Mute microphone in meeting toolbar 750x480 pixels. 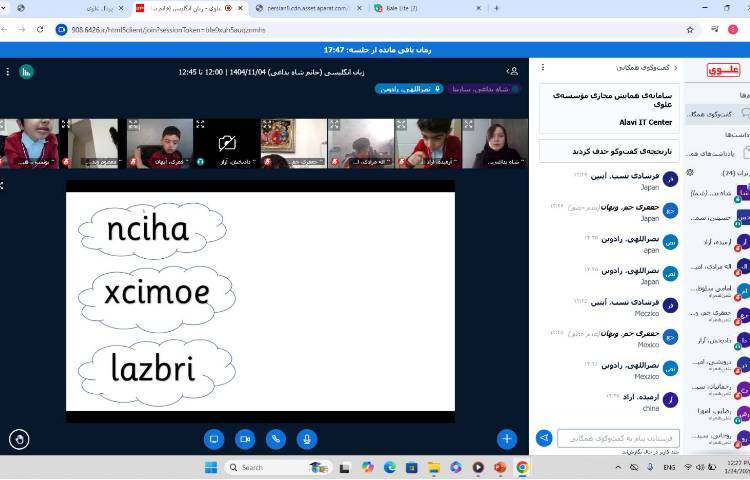[x=307, y=439]
